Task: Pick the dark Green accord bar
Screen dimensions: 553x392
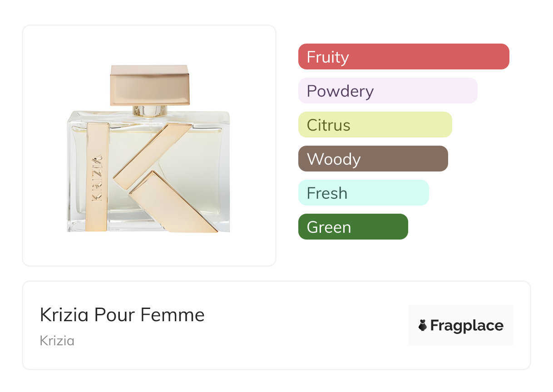Action: tap(353, 227)
